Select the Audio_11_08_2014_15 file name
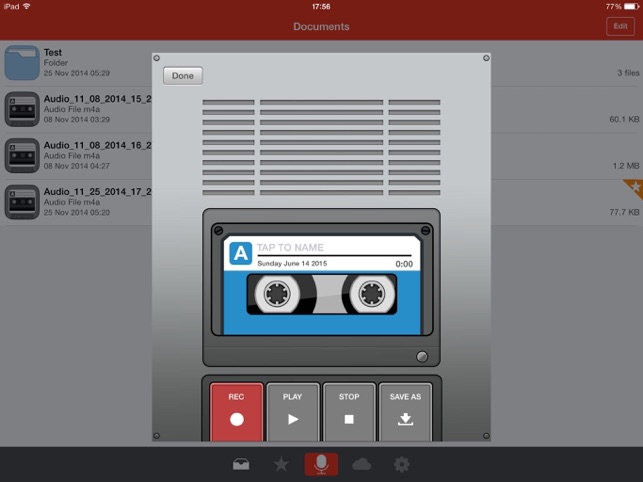Viewport: 643px width, 482px height. pos(98,99)
